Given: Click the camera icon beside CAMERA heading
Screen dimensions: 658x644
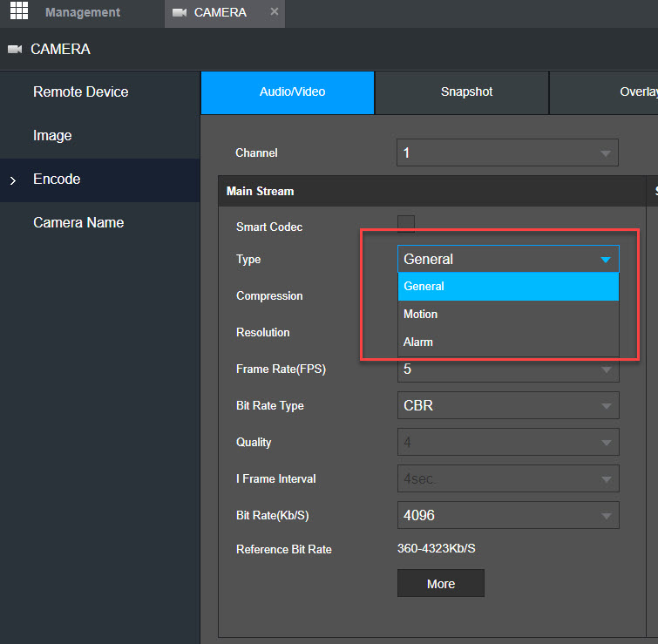Looking at the screenshot, I should pos(15,49).
